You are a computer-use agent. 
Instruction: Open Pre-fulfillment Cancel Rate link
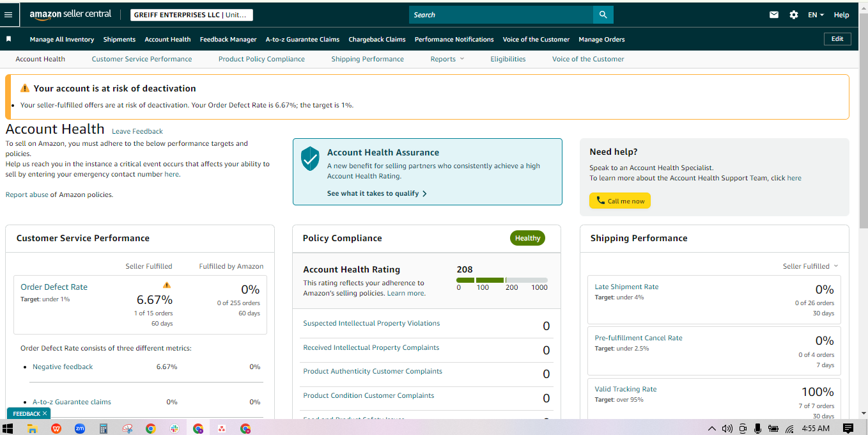639,338
